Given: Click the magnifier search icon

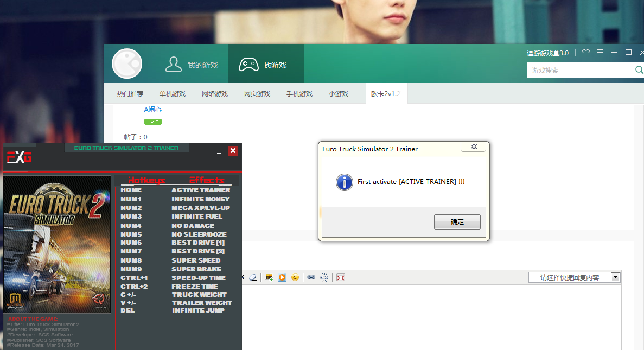Looking at the screenshot, I should tap(639, 70).
